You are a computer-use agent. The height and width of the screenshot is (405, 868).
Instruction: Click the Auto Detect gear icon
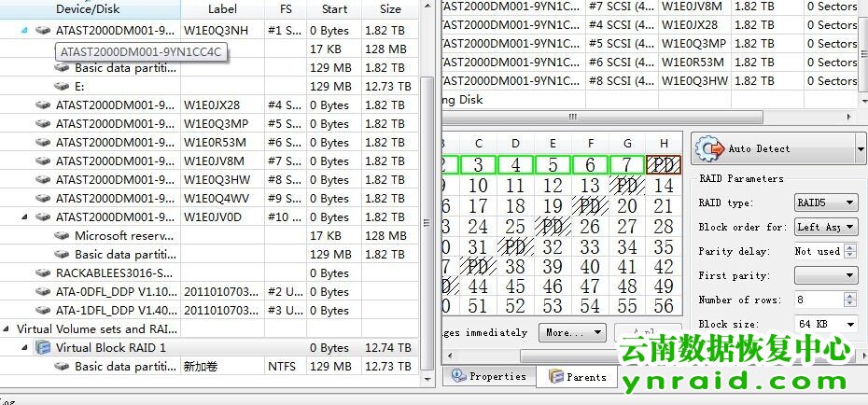click(713, 148)
